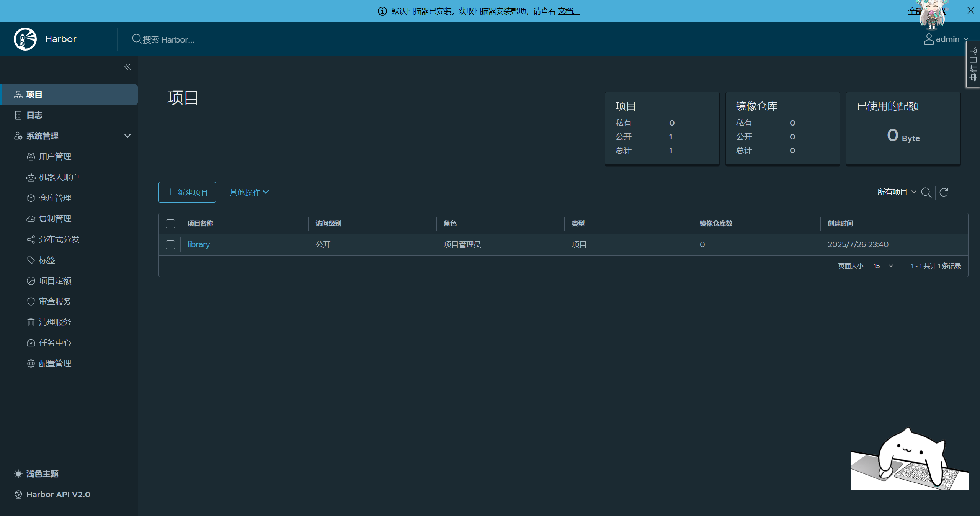Click the Harbor API globe icon
This screenshot has height=516, width=980.
pyautogui.click(x=18, y=495)
